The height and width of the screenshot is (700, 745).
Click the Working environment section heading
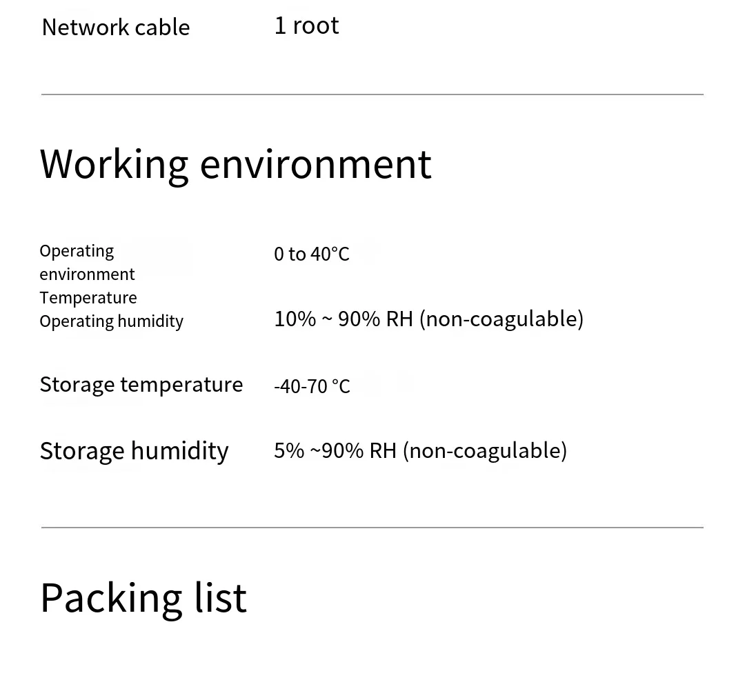(235, 164)
